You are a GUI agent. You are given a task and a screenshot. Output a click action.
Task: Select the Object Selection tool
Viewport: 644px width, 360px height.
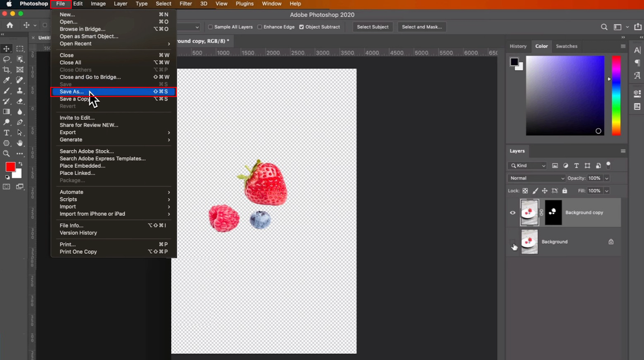(x=20, y=59)
